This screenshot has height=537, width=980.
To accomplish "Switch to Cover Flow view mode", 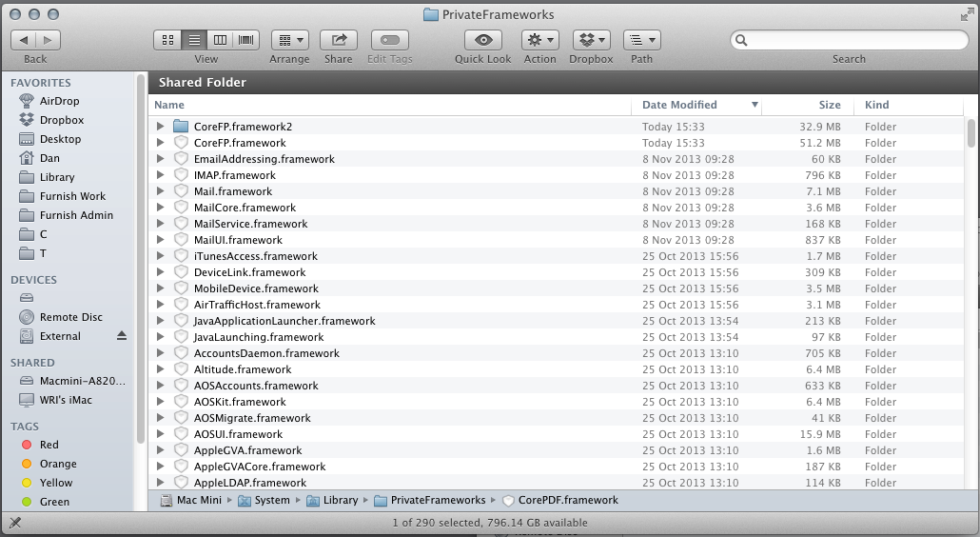I will [246, 40].
